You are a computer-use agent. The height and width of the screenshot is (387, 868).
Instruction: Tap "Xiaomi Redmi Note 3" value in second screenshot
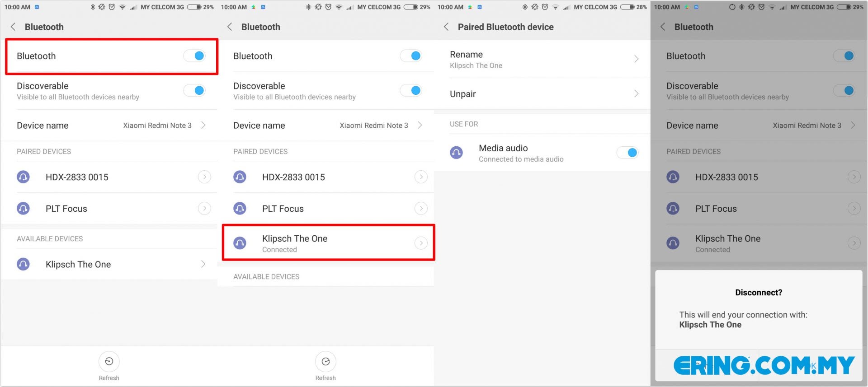[374, 126]
